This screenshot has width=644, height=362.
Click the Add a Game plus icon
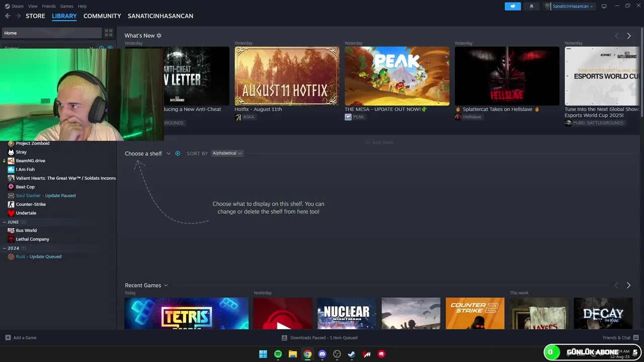[x=8, y=337]
